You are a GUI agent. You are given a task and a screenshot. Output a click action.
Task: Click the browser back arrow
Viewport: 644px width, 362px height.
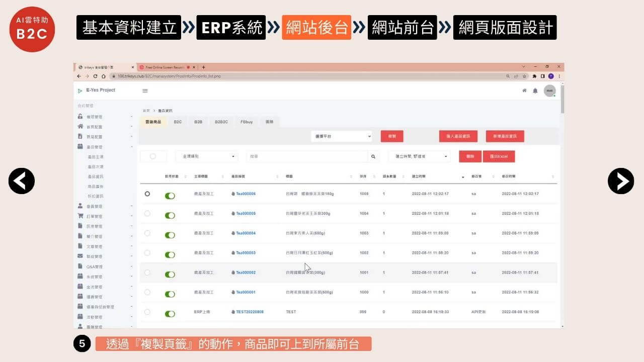pyautogui.click(x=79, y=76)
